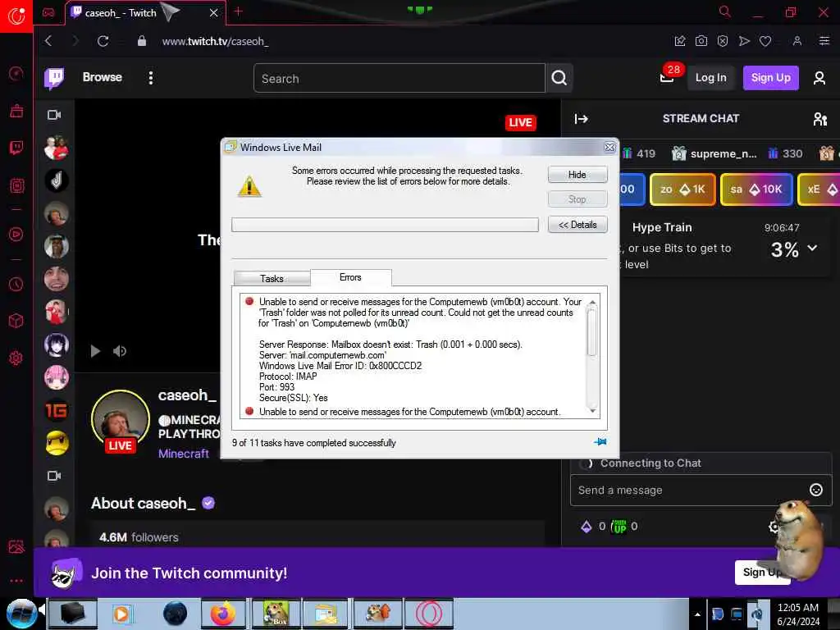Open new browser tab plus button
The width and height of the screenshot is (840, 630).
pyautogui.click(x=239, y=11)
